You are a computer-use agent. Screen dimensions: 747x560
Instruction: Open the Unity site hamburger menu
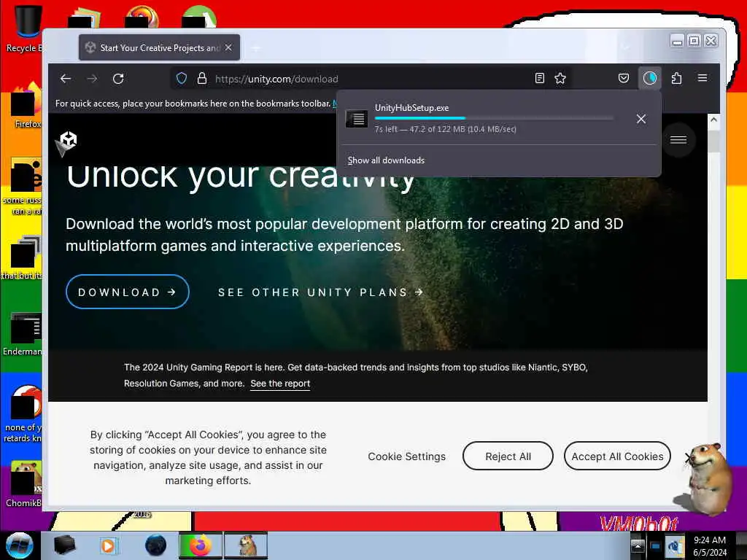(x=678, y=140)
